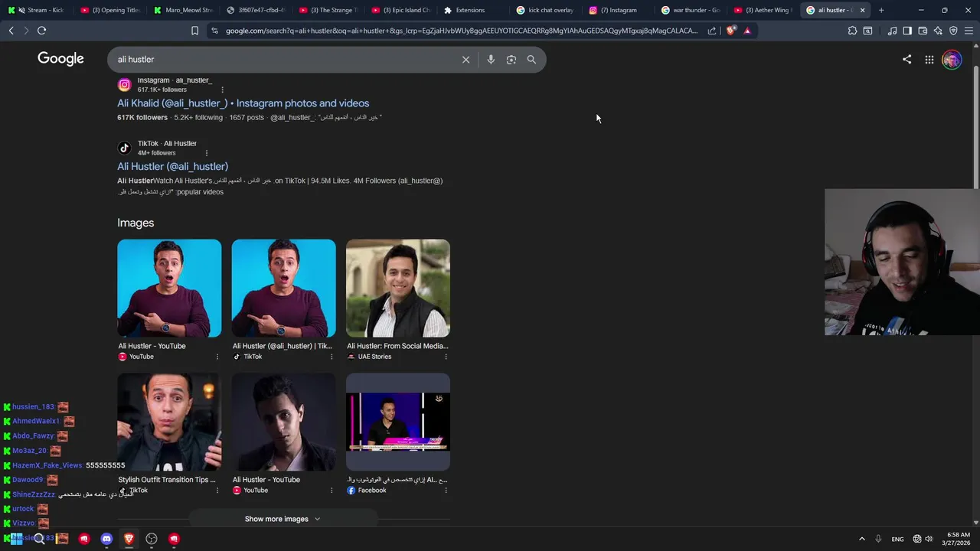Switch to war thunder Google tab
Screen dimensions: 980x551
point(693,10)
